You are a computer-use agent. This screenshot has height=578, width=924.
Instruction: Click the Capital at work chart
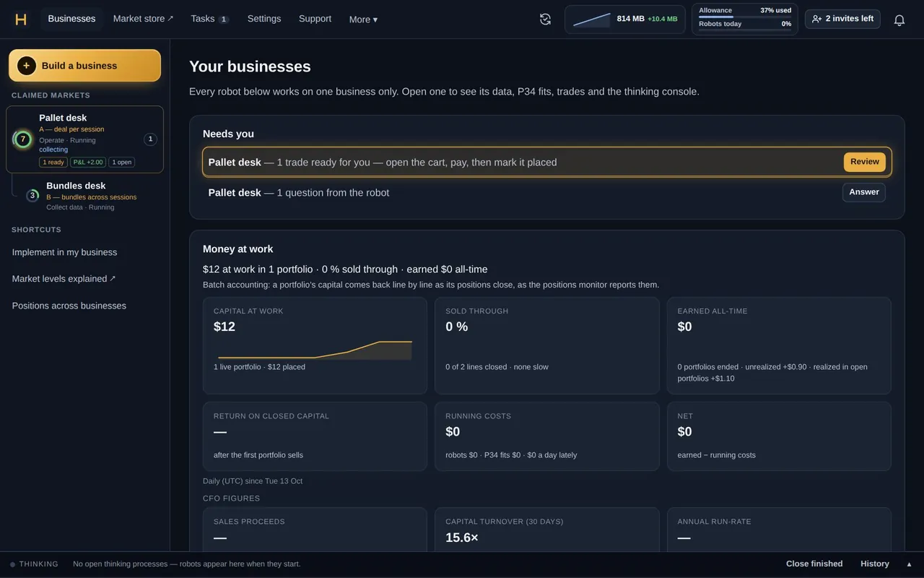[x=315, y=350]
